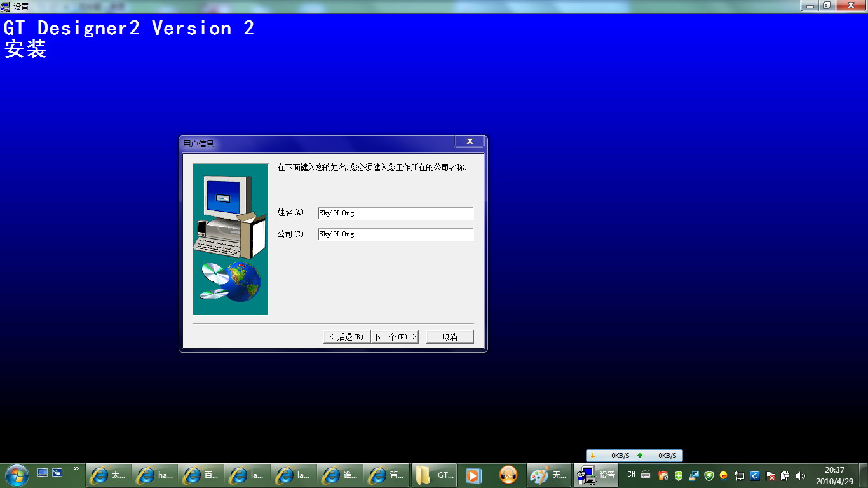Viewport: 868px width, 488px height.
Task: Click the power plug tray icon
Action: [785, 475]
